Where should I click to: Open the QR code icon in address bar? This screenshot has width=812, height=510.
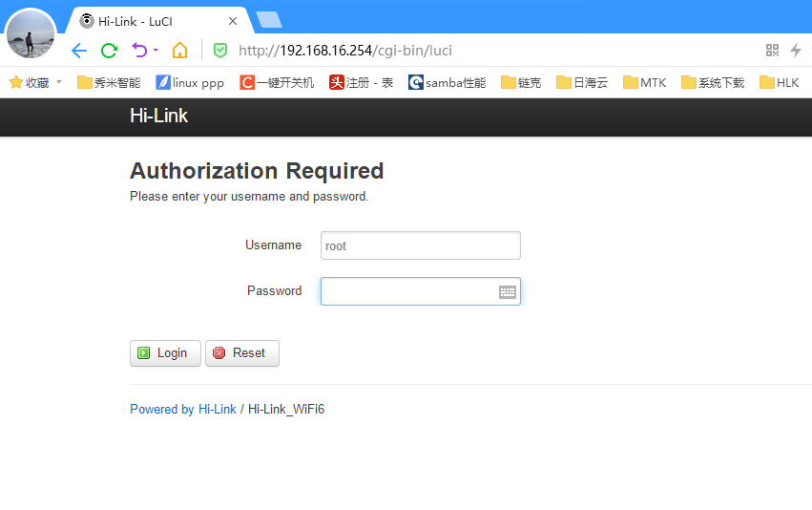(773, 51)
